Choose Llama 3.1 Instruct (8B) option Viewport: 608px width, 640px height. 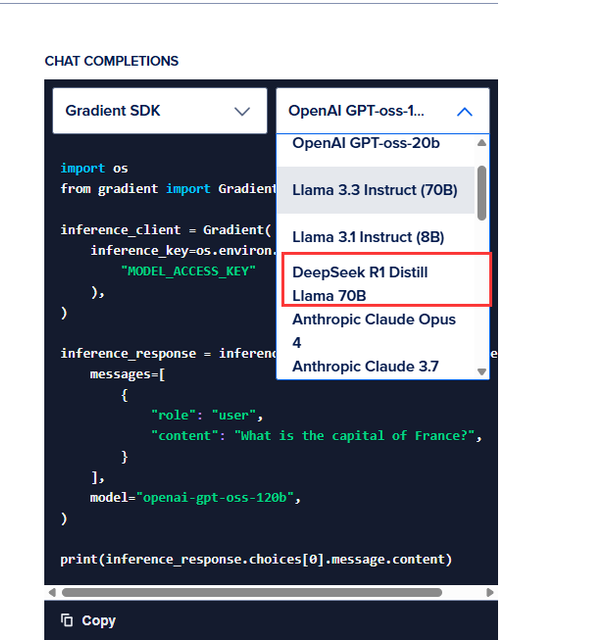[x=376, y=237]
